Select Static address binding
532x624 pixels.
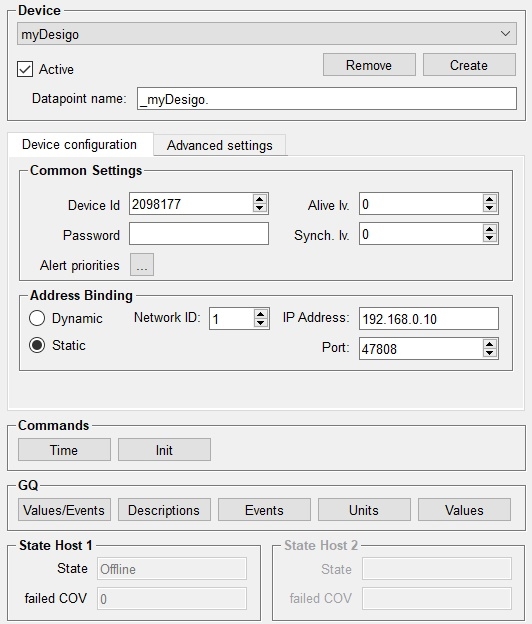[x=37, y=345]
